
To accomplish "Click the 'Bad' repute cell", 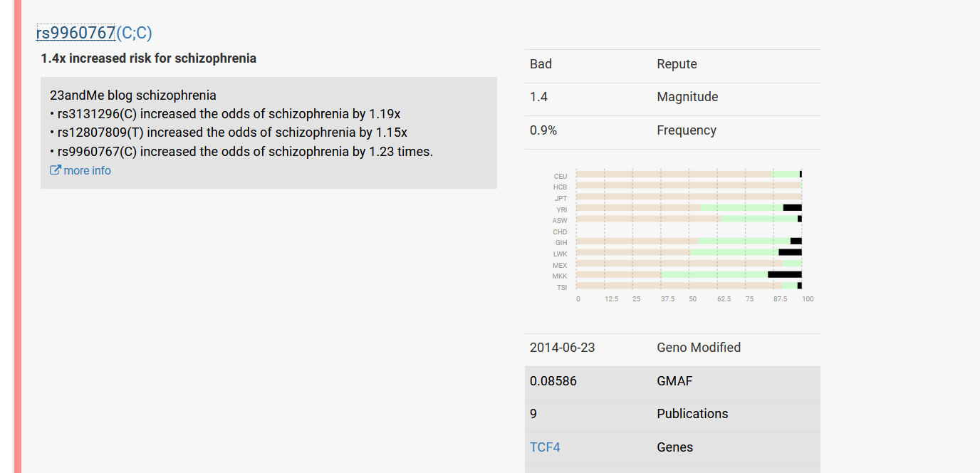I will (541, 64).
